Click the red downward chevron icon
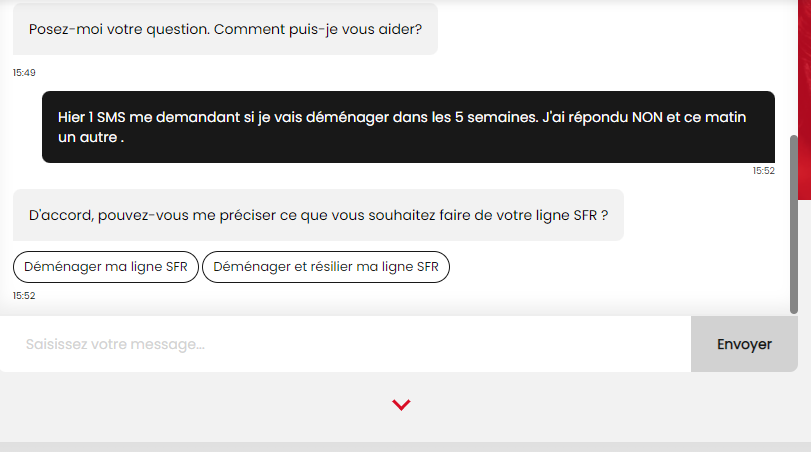 pyautogui.click(x=401, y=405)
